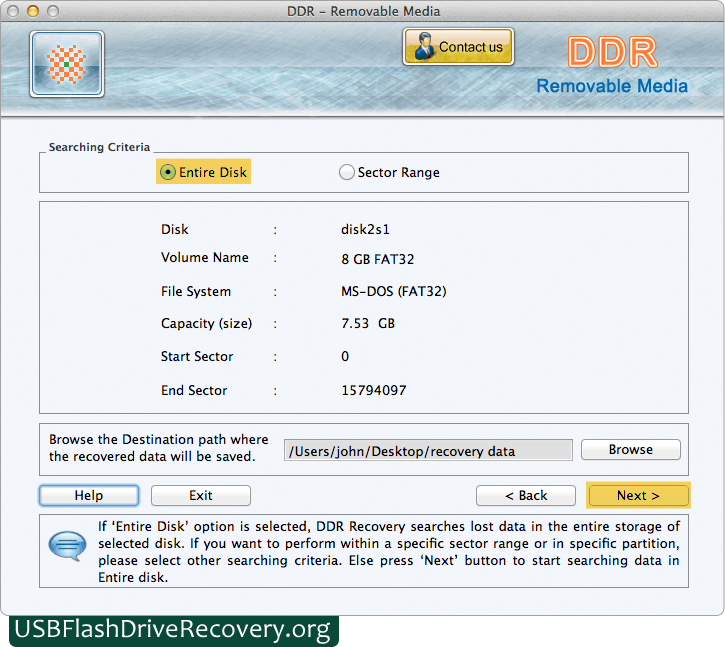Proceed with the Next > button
Viewport: 725px width, 647px height.
(x=638, y=495)
